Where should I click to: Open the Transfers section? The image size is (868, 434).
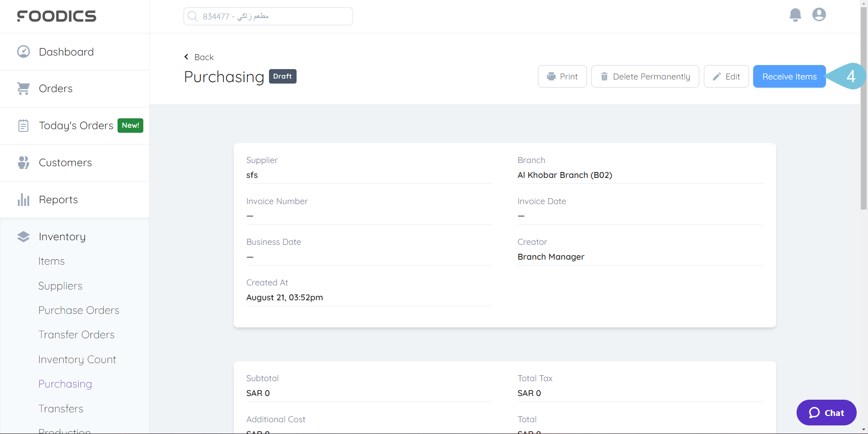tap(61, 408)
